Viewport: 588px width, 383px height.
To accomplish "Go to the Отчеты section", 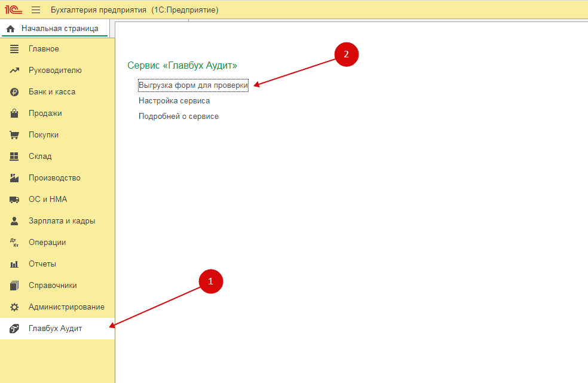I will pyautogui.click(x=42, y=264).
